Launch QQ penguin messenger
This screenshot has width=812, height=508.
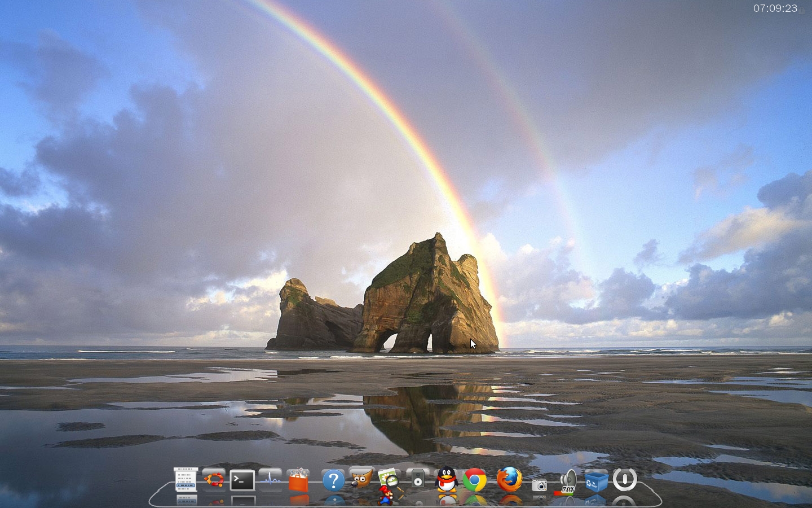click(447, 480)
